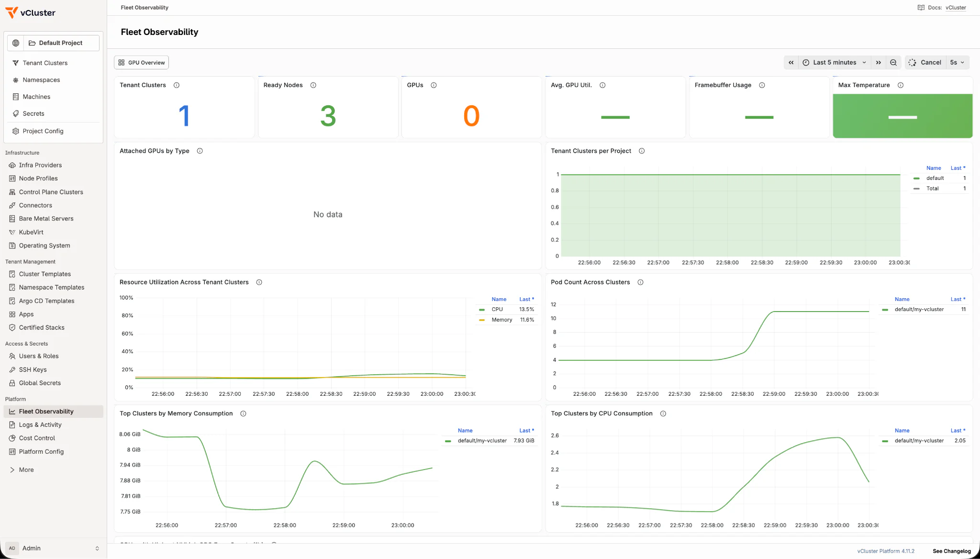Open the Secrets page

33,113
